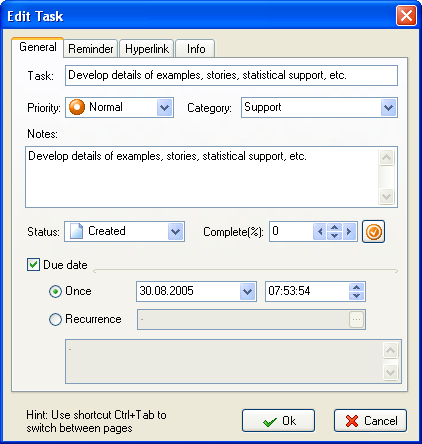Switch to the Reminder tab
Screen dimensions: 422x444
[x=90, y=49]
